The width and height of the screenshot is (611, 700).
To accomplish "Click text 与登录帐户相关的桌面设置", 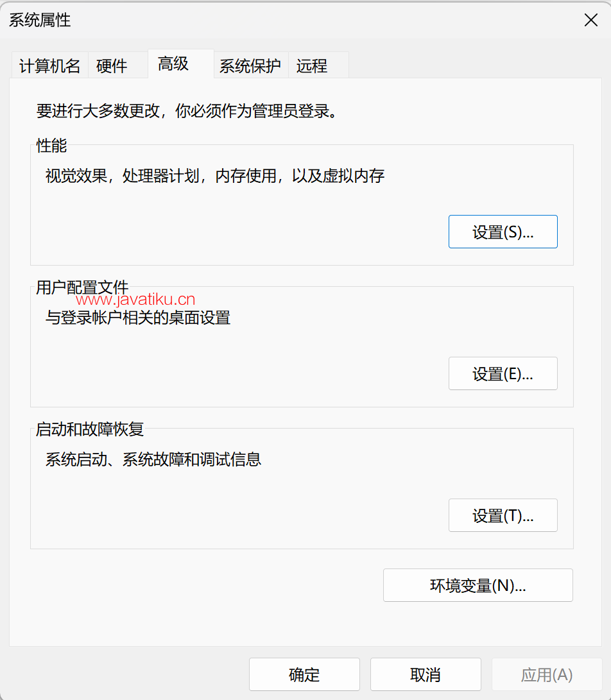I will click(138, 318).
